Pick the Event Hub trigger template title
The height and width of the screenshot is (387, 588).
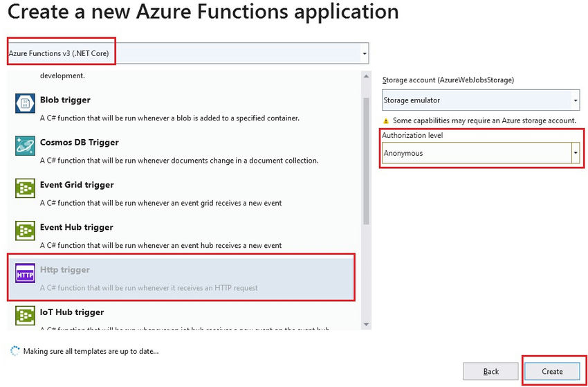[x=76, y=227]
